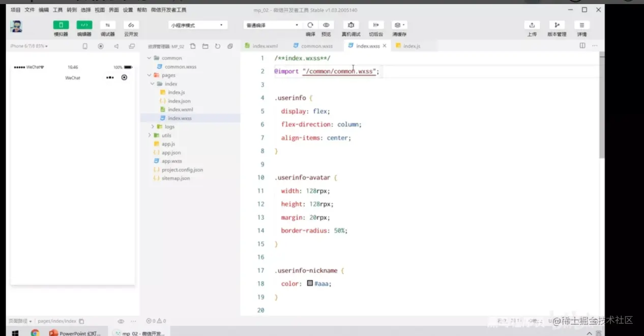
Task: Click the simulator record circle icon
Action: tap(101, 46)
